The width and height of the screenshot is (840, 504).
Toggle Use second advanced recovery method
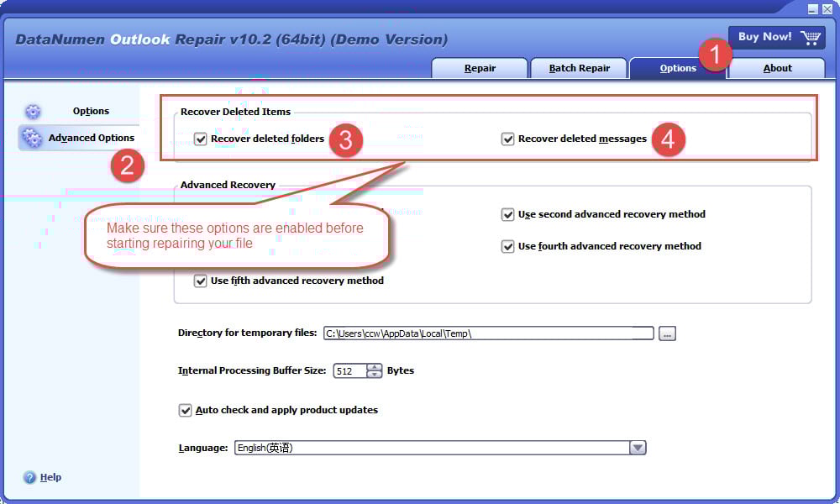pos(507,214)
